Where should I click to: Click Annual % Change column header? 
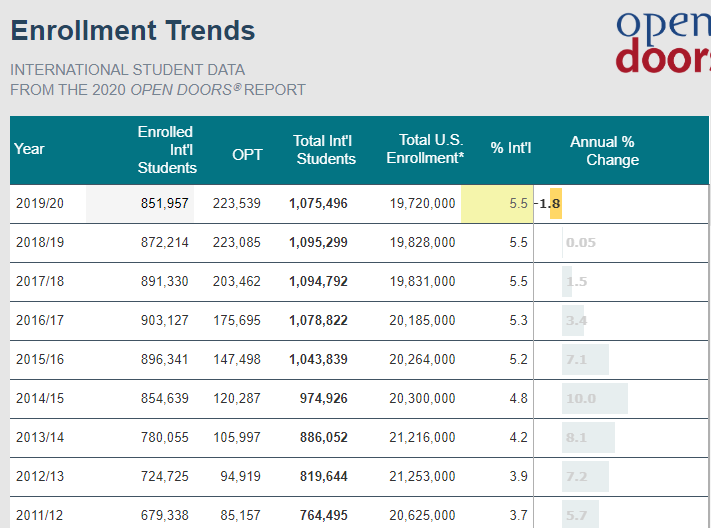coord(603,150)
